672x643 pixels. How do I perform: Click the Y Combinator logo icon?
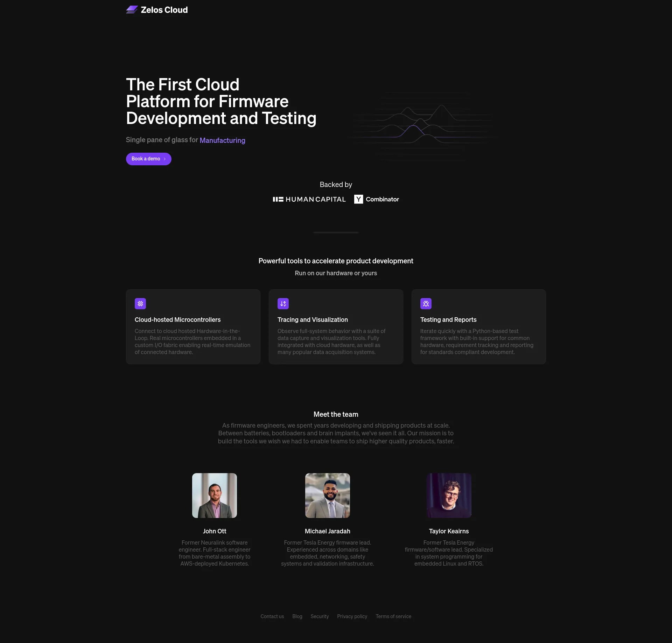[358, 199]
